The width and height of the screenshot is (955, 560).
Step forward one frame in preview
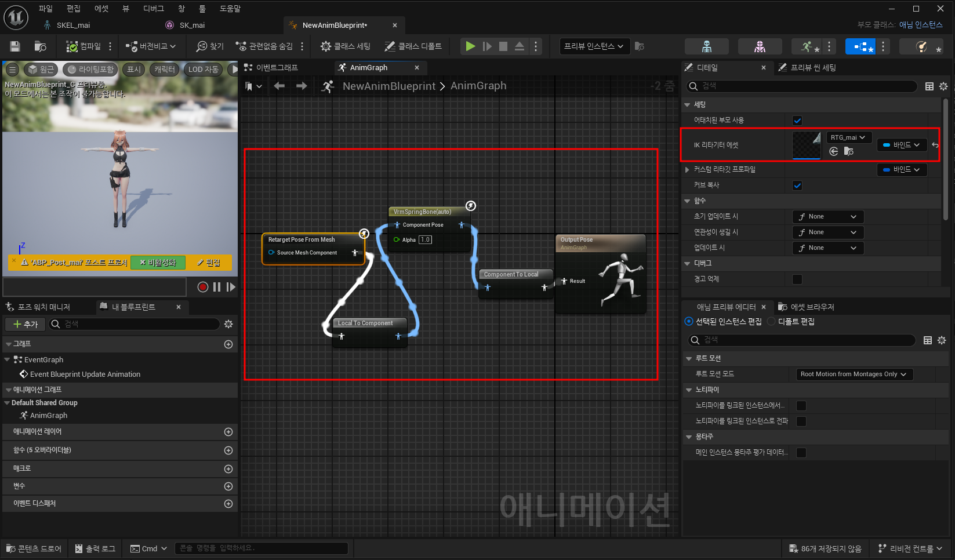click(231, 287)
